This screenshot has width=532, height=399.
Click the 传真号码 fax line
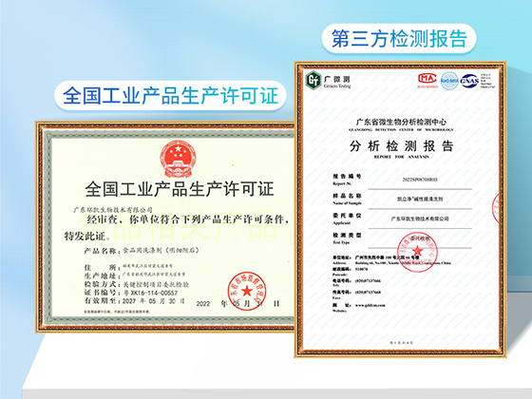(356, 292)
